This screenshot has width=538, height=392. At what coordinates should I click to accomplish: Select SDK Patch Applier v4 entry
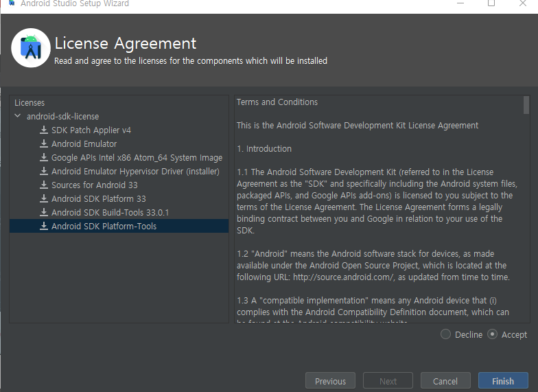coord(119,130)
